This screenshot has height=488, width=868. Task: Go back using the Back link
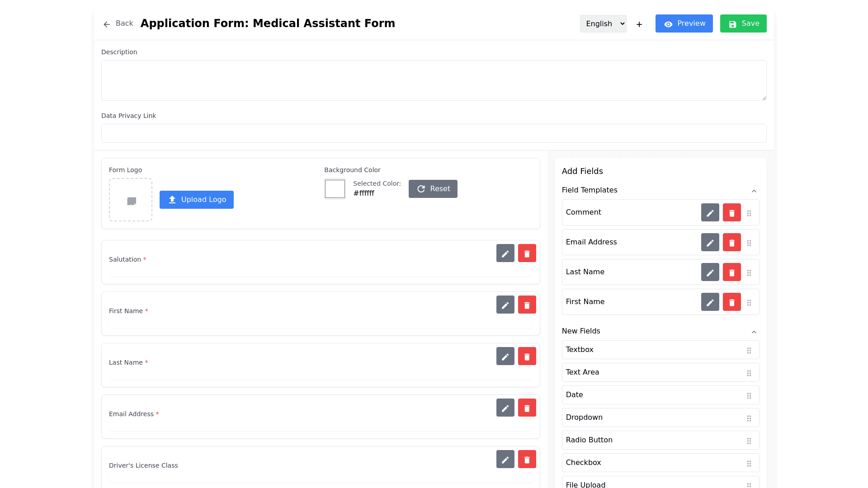(118, 24)
